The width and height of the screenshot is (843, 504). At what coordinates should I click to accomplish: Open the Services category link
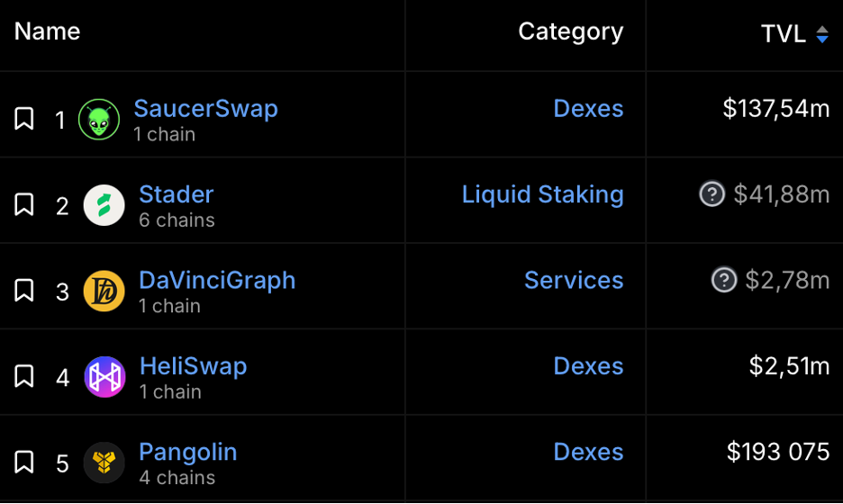(574, 280)
